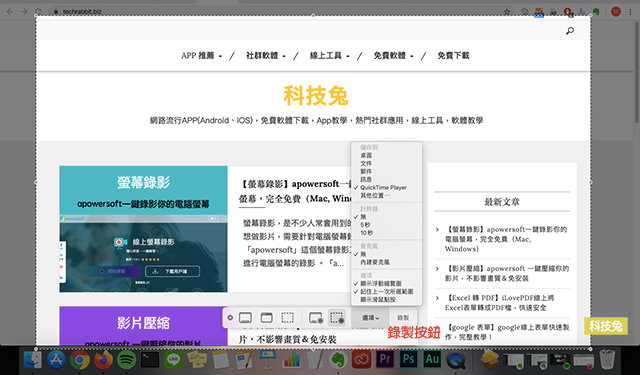Open sidebar link 【影片壓縮】apowersoft 一鍵壓縮你的影片
Screen dimensions: 640x375
tap(507, 273)
